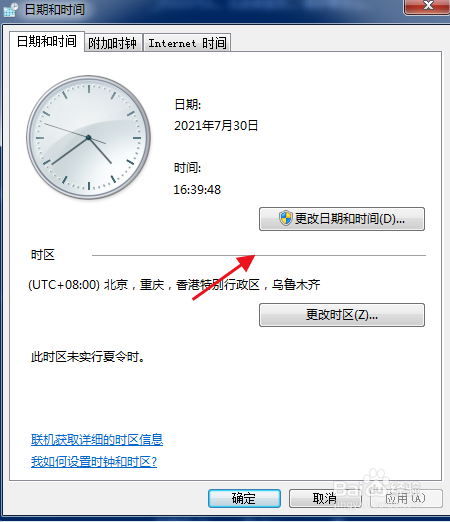Click the digital time 16:39:48
This screenshot has height=522, width=450.
point(197,190)
